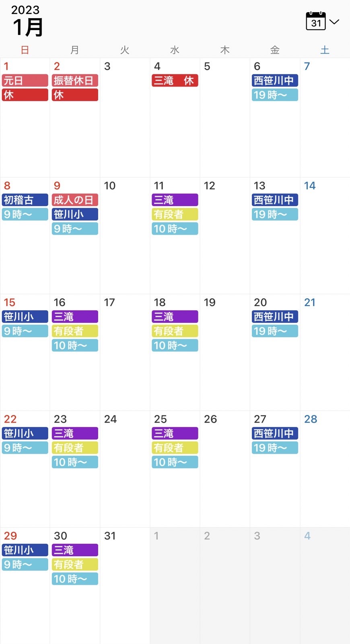Open the 西笹川中 event on January 27
Image resolution: width=350 pixels, height=644 pixels.
(x=275, y=433)
